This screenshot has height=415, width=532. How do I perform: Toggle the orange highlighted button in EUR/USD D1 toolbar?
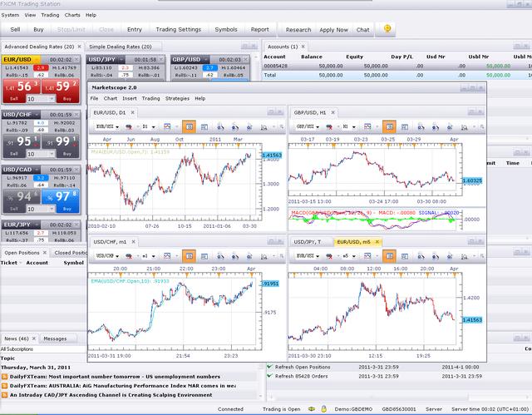pyautogui.click(x=189, y=126)
